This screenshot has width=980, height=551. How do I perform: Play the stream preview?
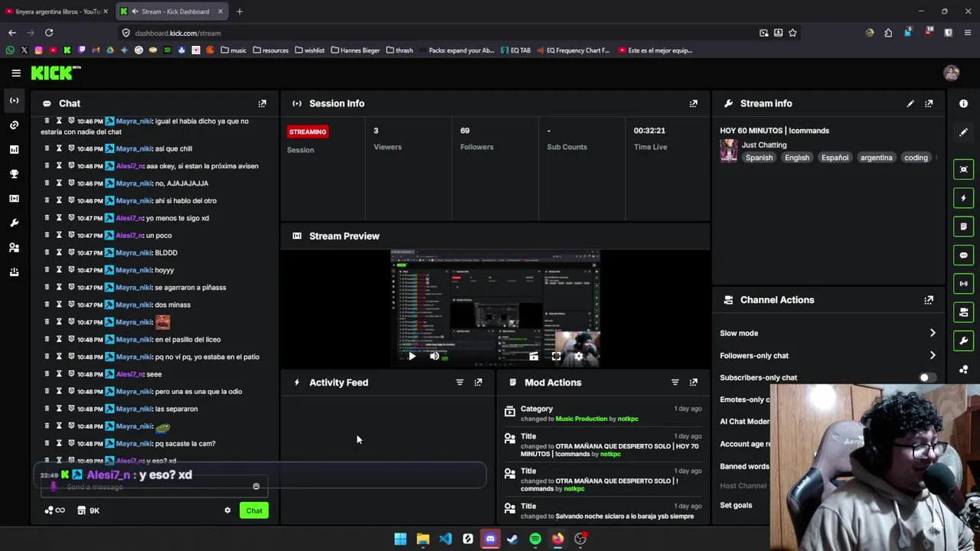click(x=412, y=356)
